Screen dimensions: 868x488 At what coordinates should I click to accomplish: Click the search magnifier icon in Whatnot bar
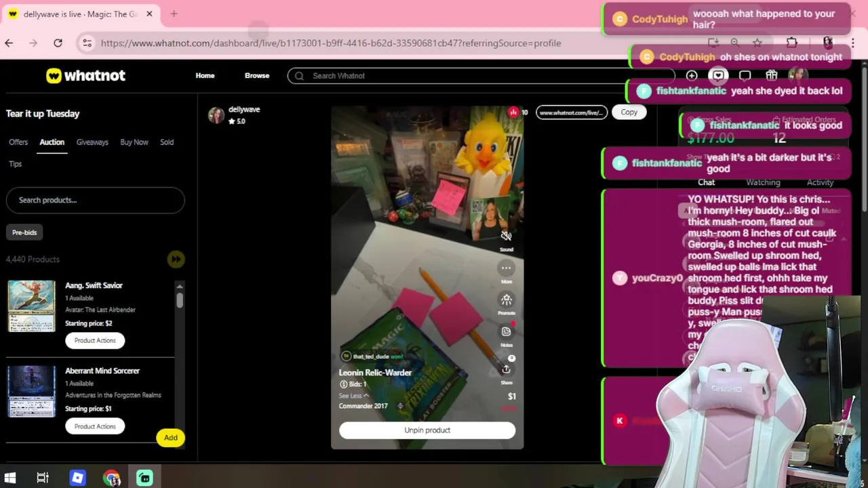pyautogui.click(x=299, y=76)
